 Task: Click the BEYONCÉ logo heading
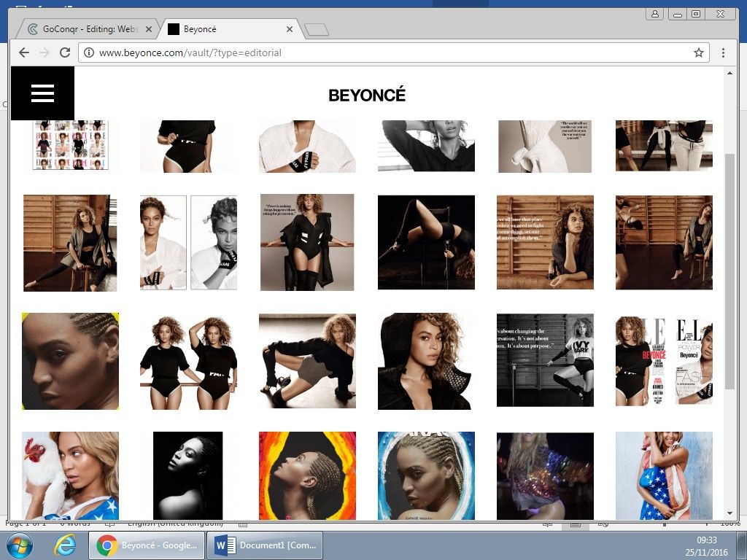pyautogui.click(x=366, y=96)
